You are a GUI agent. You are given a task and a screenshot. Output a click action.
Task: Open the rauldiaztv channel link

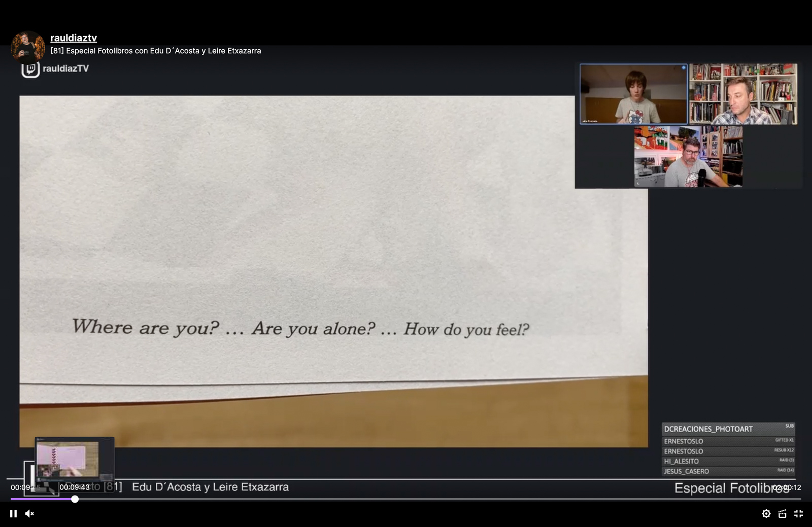pos(74,38)
